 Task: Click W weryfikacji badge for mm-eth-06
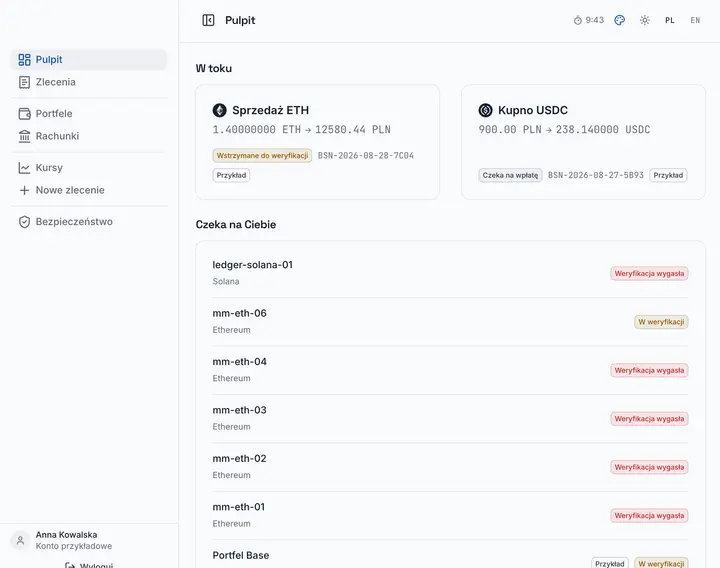[x=661, y=322]
